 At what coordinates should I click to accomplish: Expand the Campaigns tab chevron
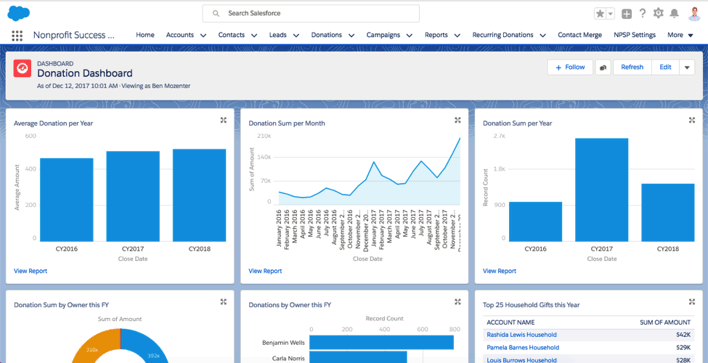[409, 35]
